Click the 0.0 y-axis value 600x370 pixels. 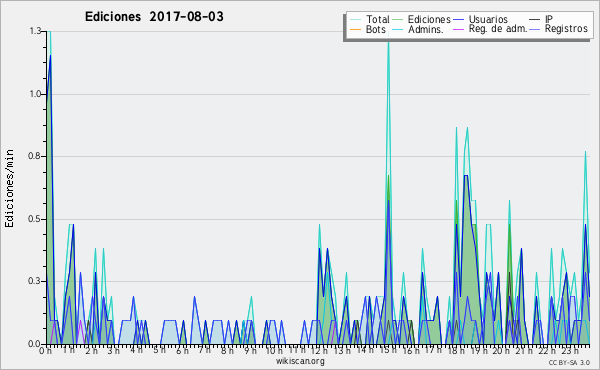(x=35, y=344)
